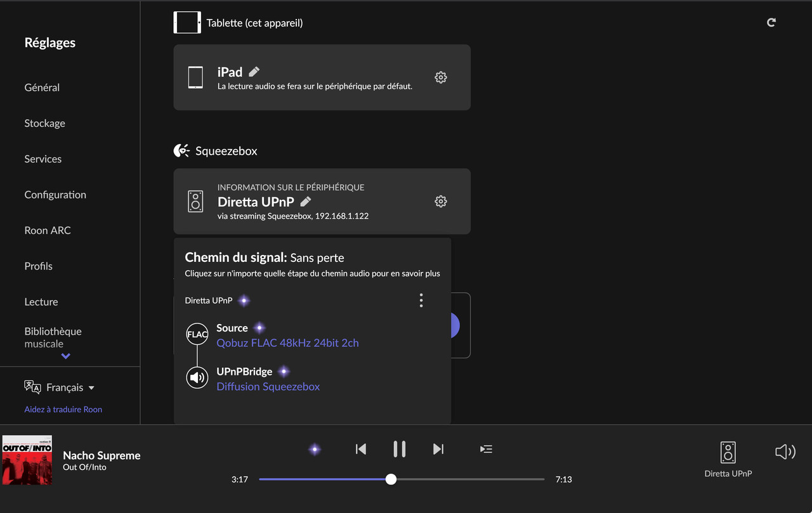The width and height of the screenshot is (812, 513).
Task: Open Configuration settings section
Action: click(x=55, y=195)
